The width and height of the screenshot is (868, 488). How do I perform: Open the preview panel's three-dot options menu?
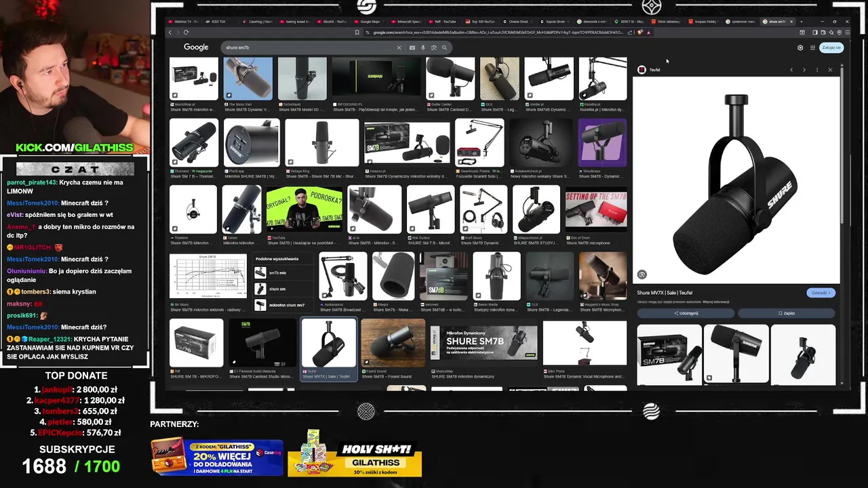point(817,70)
